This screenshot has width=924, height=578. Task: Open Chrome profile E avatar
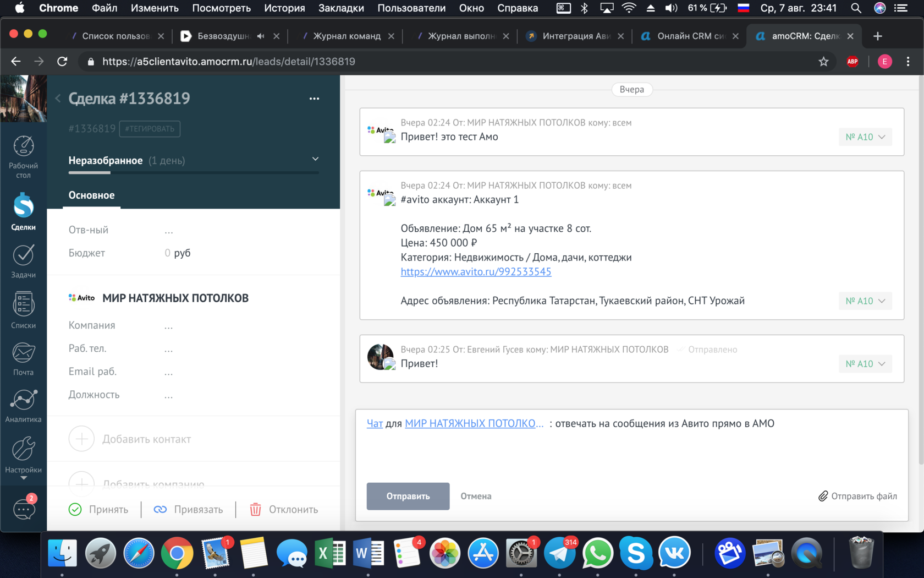coord(884,61)
